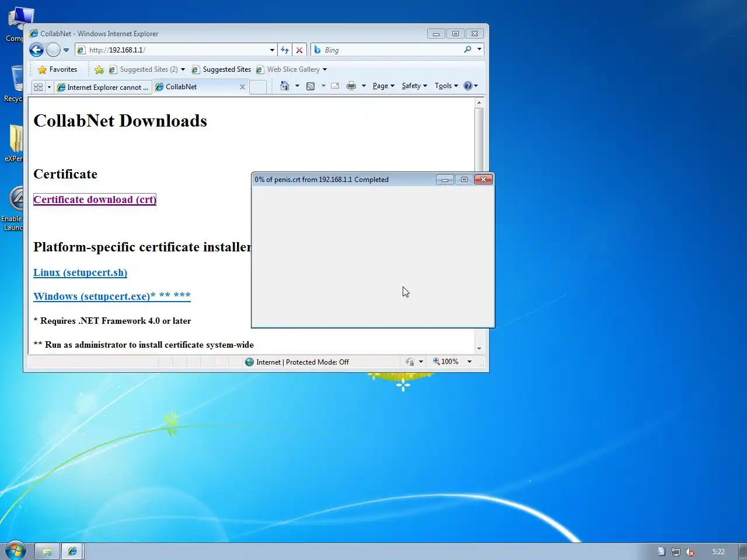Open the Windows Start orb
747x560 pixels.
click(15, 550)
